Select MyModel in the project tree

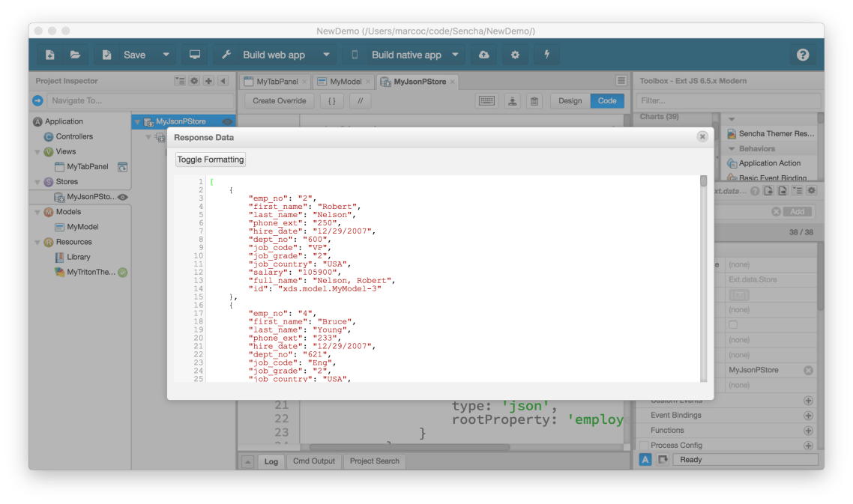point(82,227)
